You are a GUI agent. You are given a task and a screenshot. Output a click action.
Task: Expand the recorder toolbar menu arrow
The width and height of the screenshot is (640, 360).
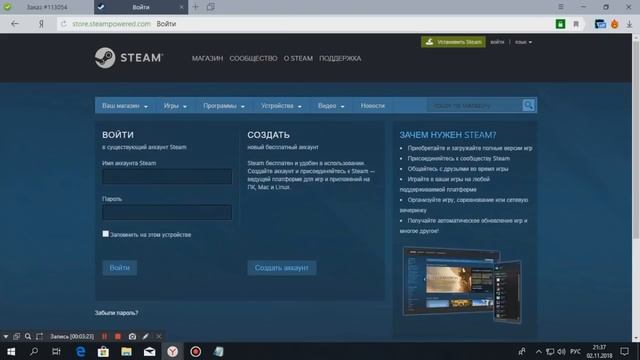[x=6, y=336]
